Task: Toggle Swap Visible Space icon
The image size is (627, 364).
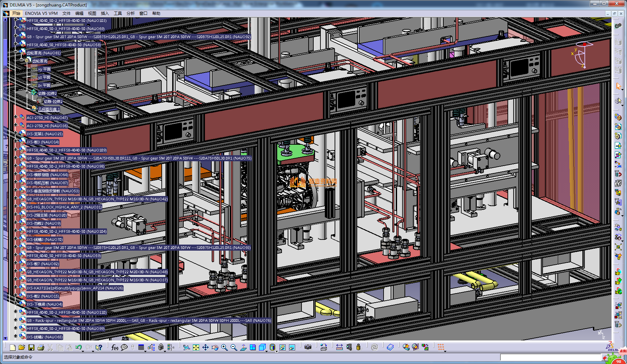Action: pos(292,347)
